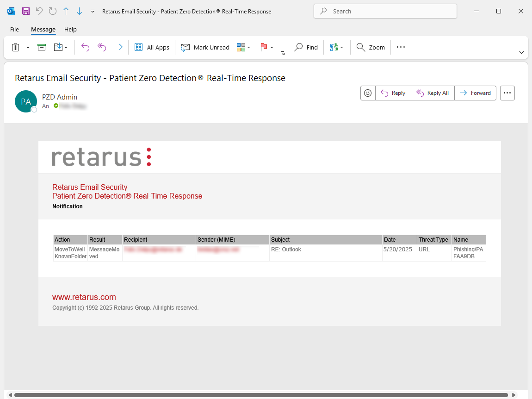Go to next item with down arrow

pyautogui.click(x=79, y=11)
